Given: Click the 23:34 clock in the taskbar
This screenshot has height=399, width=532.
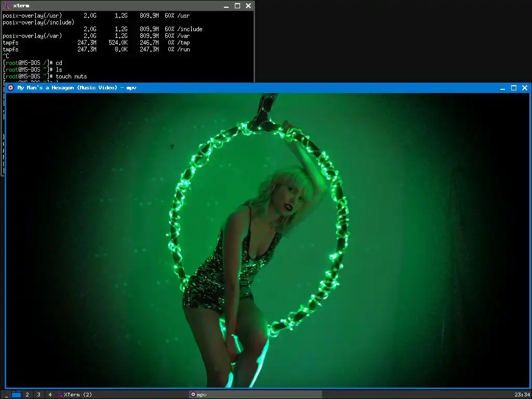Looking at the screenshot, I should tap(522, 395).
